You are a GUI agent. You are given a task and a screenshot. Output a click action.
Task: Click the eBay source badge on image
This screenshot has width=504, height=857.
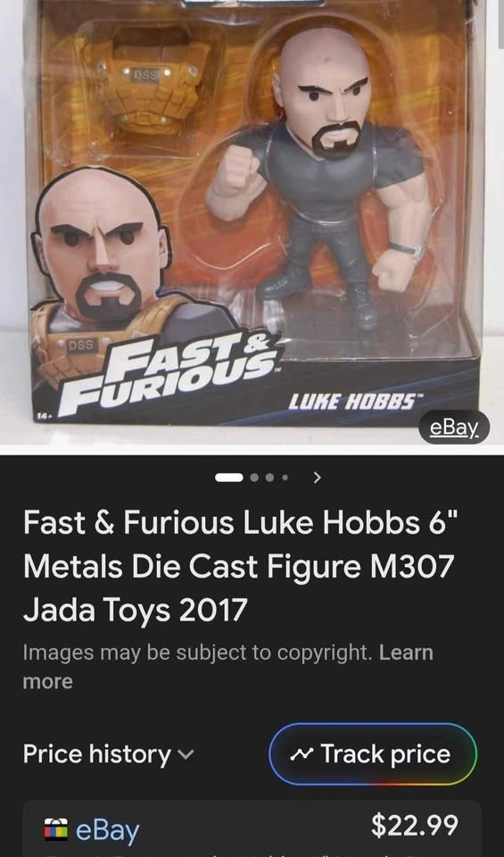click(x=454, y=427)
